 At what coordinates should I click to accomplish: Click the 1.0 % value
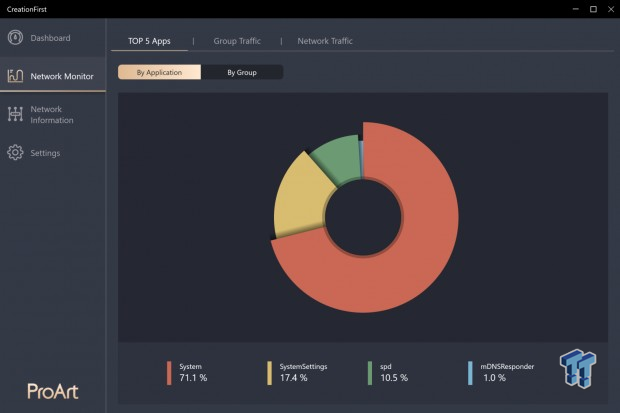[x=494, y=378]
